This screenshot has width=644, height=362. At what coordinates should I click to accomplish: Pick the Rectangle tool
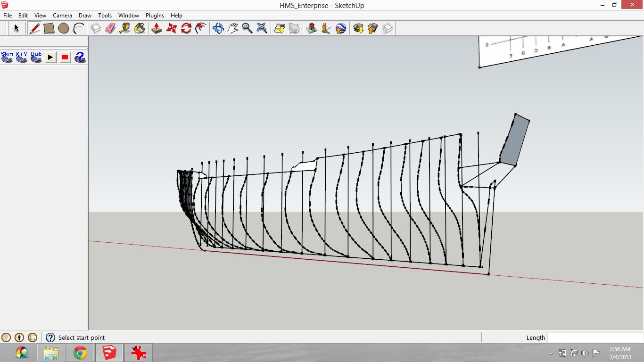coord(49,28)
